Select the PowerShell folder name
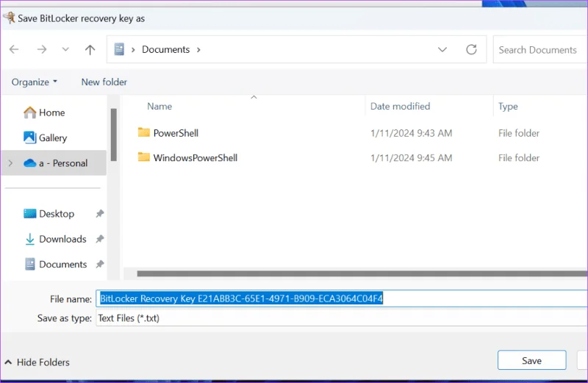This screenshot has width=588, height=383. pyautogui.click(x=176, y=133)
